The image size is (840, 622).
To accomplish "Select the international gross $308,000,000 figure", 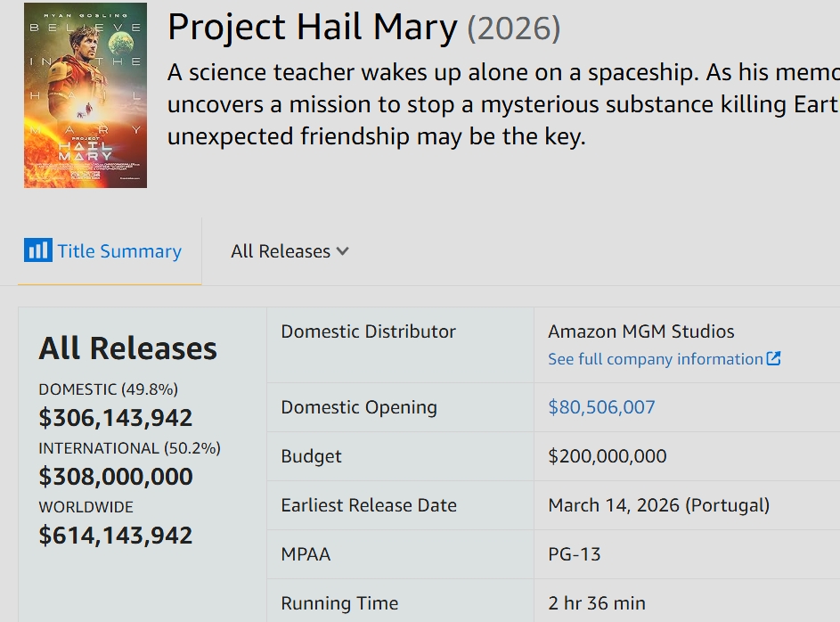I will [x=116, y=477].
